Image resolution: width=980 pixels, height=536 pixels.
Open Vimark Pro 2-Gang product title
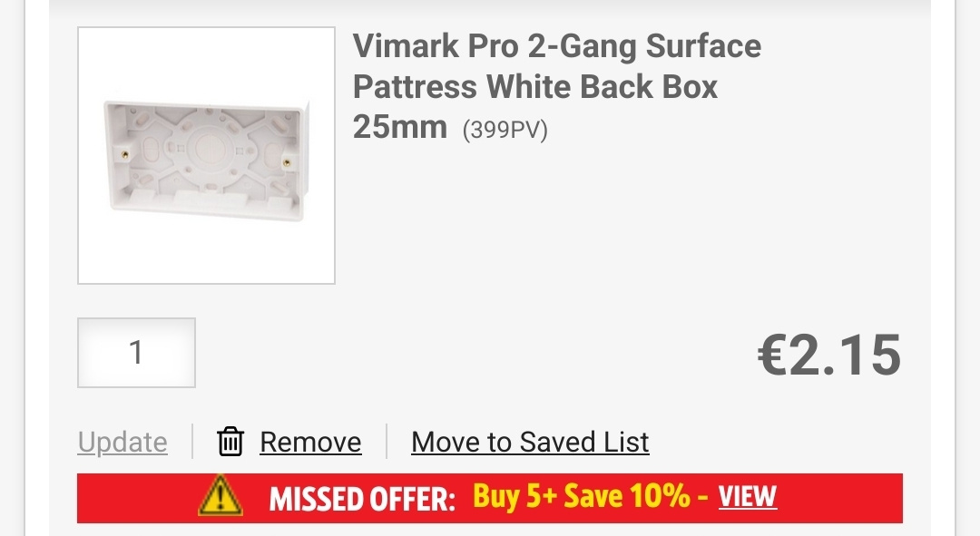556,86
